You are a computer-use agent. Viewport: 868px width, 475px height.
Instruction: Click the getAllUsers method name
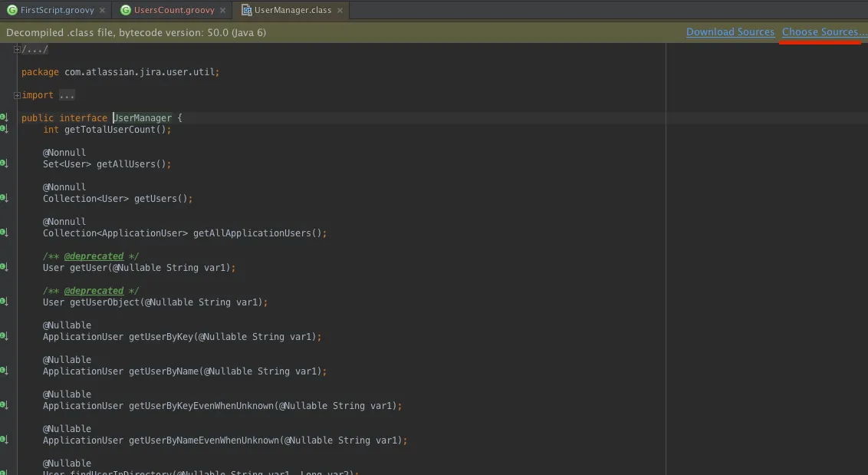pos(127,164)
